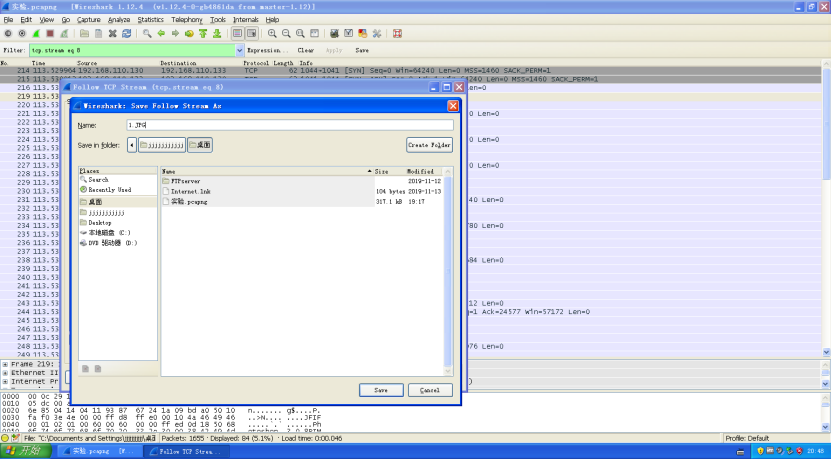
Task: Open the Capture menu
Action: coord(89,20)
